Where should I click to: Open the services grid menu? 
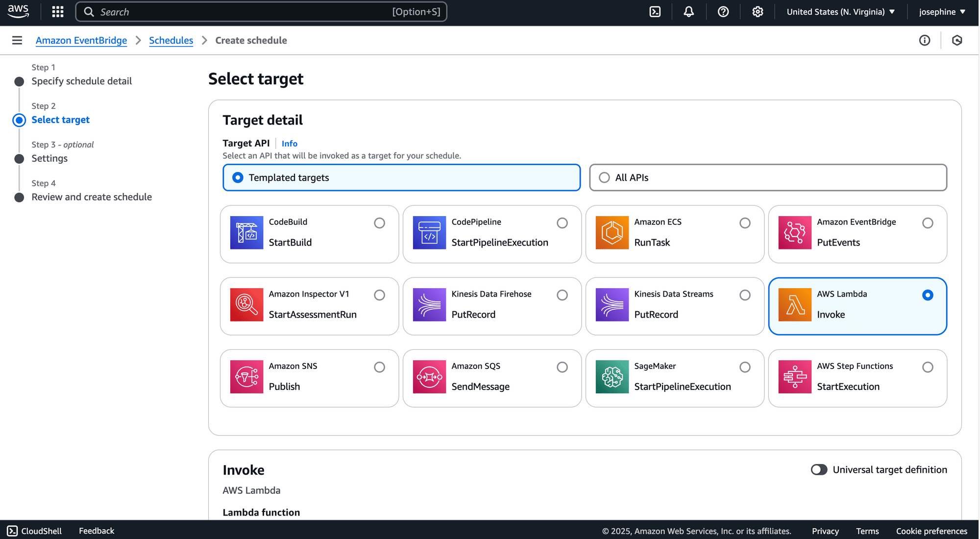(x=58, y=12)
